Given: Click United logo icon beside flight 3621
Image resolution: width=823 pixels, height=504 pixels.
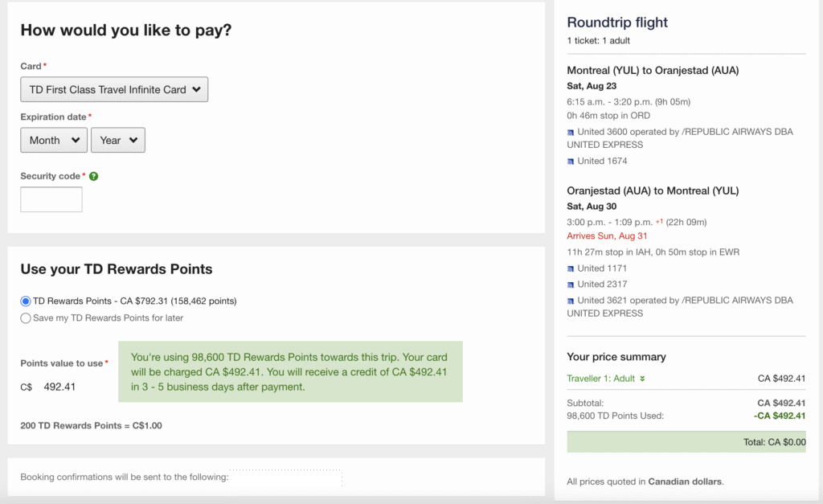Looking at the screenshot, I should click(x=571, y=301).
